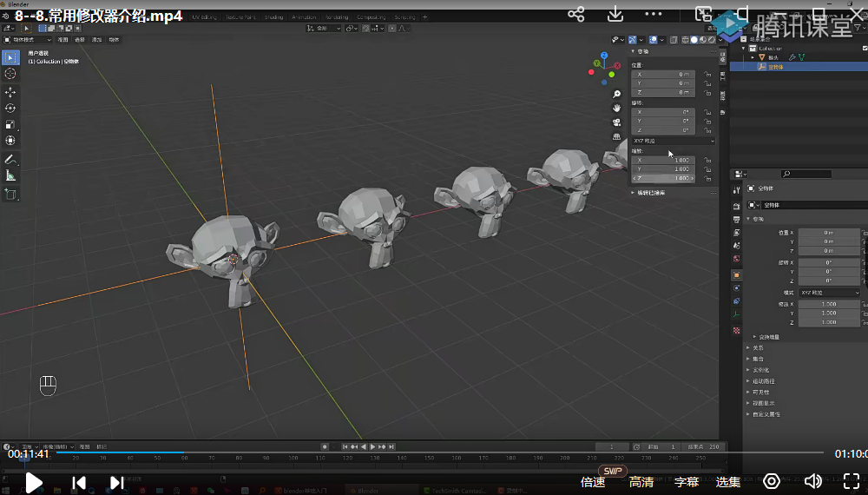Switch to the Rendering workspace tab
This screenshot has width=868, height=495.
[x=337, y=17]
